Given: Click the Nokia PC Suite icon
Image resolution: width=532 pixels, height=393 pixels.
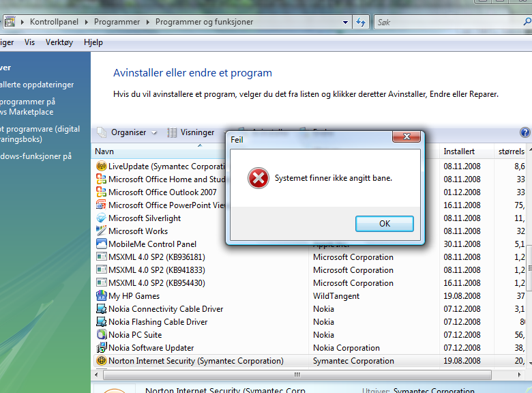Looking at the screenshot, I should [x=101, y=334].
